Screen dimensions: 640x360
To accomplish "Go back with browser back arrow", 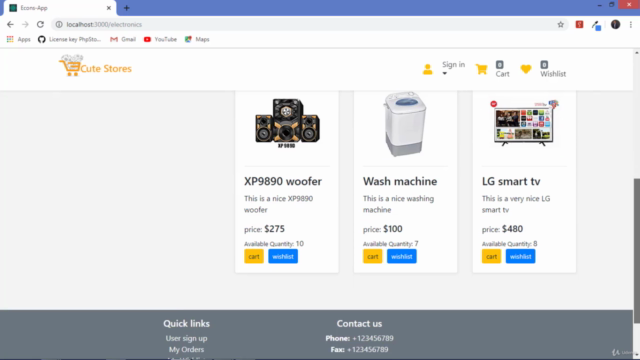I will [10, 24].
